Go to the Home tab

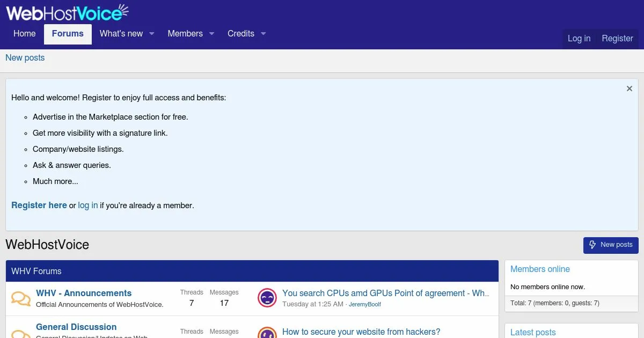25,34
